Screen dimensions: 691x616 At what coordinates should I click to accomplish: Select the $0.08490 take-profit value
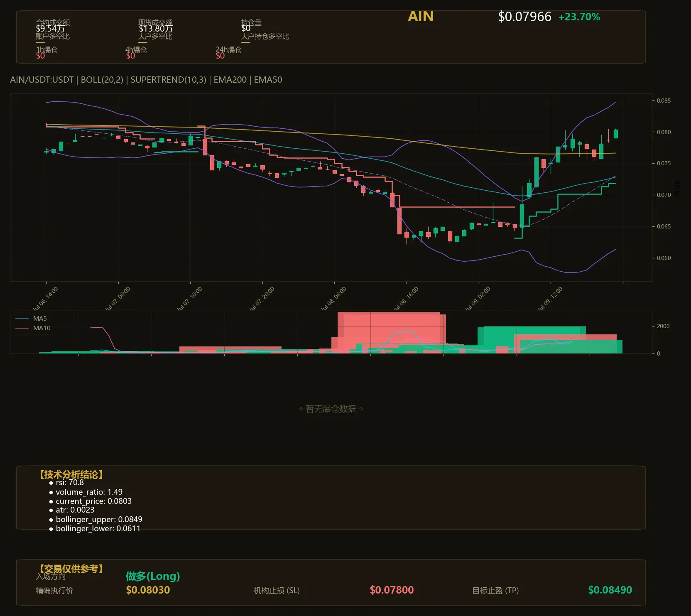(x=610, y=590)
